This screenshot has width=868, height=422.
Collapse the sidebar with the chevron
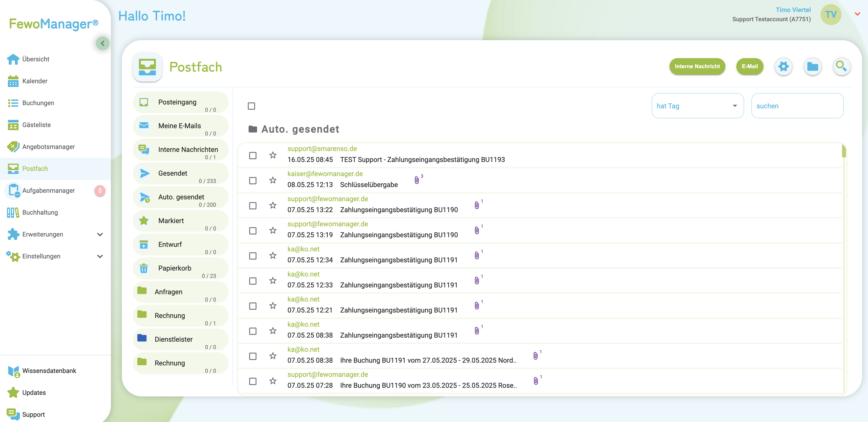pos(103,43)
